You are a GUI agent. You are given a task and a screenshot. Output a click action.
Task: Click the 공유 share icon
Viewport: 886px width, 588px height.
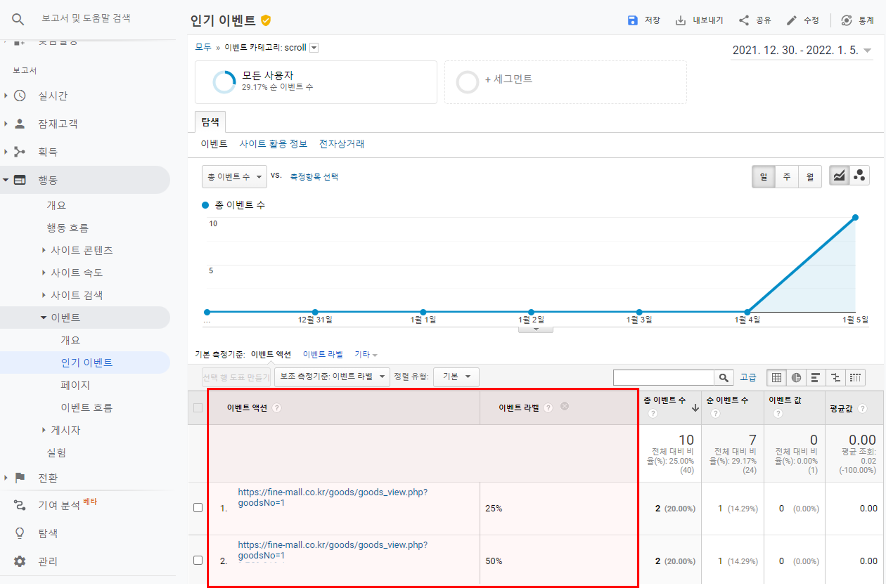click(744, 20)
